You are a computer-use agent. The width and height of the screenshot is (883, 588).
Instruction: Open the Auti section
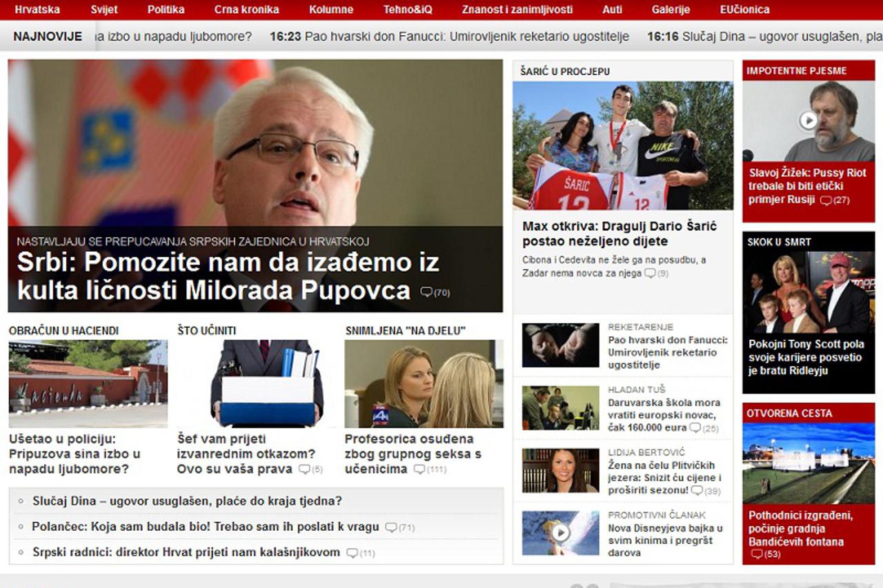(x=613, y=10)
